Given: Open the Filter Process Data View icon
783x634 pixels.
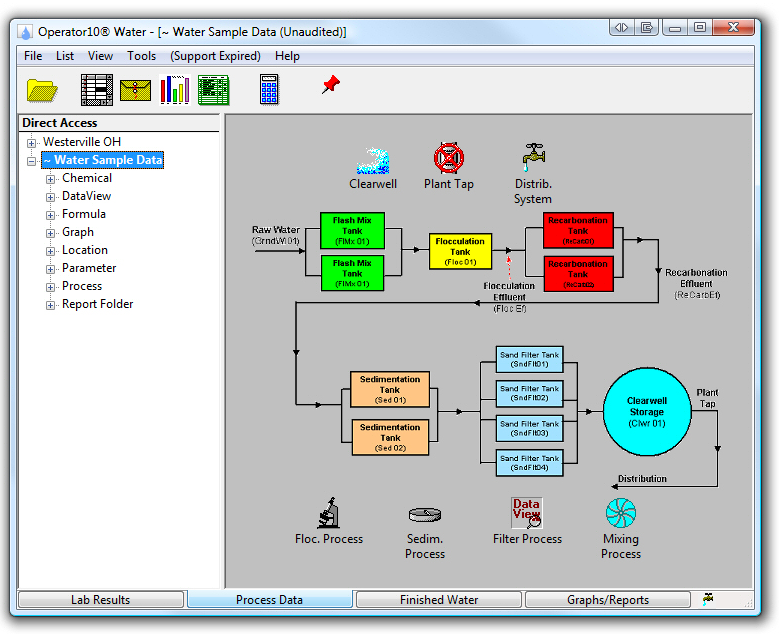Looking at the screenshot, I should 527,513.
